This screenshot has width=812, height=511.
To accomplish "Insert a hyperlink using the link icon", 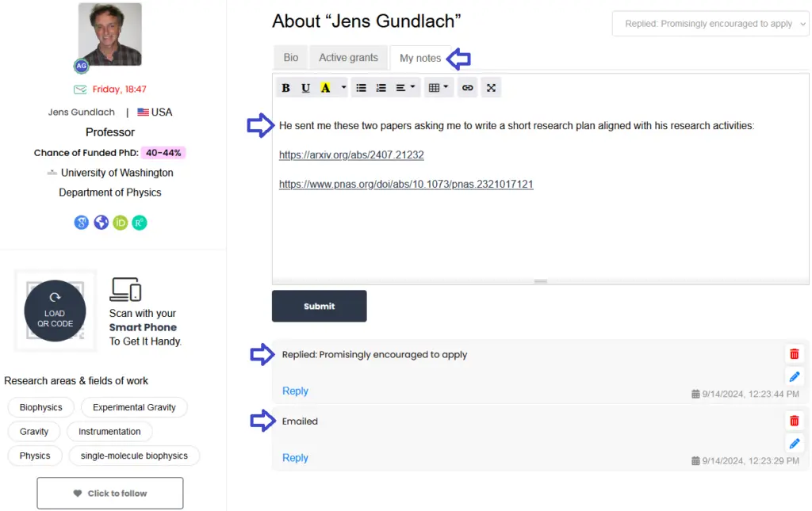I will click(468, 88).
